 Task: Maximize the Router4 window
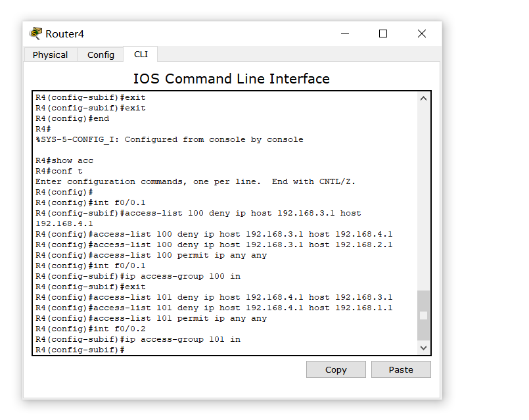tap(383, 34)
